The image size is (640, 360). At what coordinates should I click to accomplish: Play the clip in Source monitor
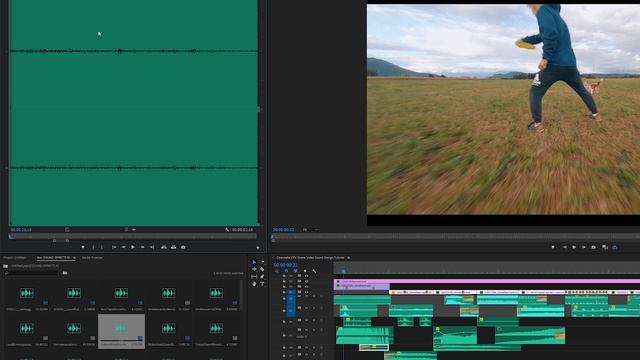tap(133, 247)
